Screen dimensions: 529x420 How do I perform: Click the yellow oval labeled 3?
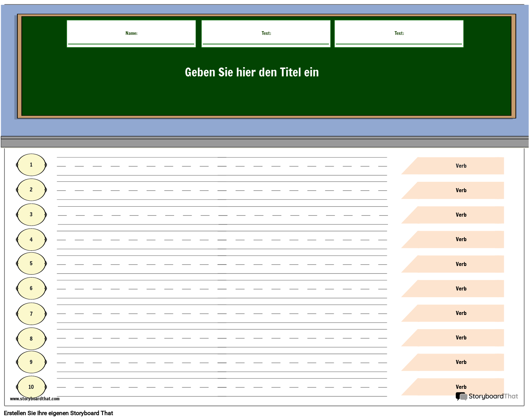tap(31, 214)
